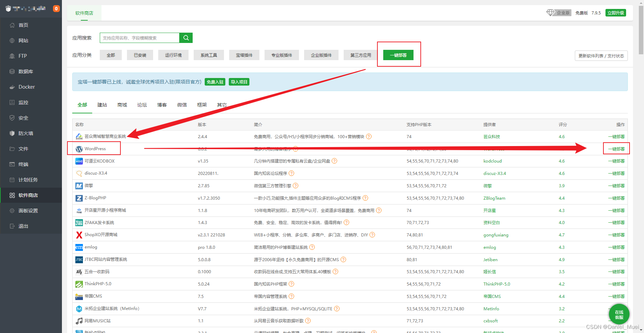The width and height of the screenshot is (644, 333).
Task: Open the 数据库 database sidebar icon
Action: pos(12,71)
